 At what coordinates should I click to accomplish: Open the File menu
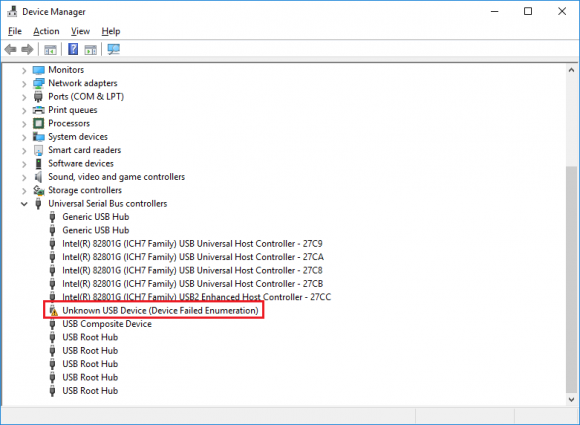click(15, 31)
